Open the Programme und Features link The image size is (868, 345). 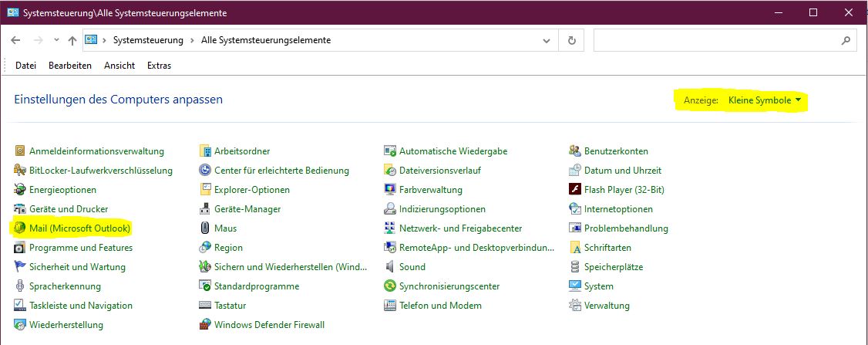81,248
